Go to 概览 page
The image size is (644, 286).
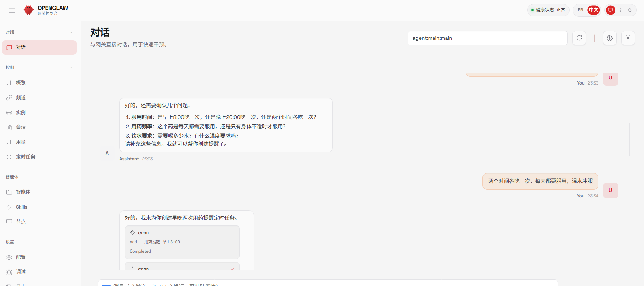(21, 83)
